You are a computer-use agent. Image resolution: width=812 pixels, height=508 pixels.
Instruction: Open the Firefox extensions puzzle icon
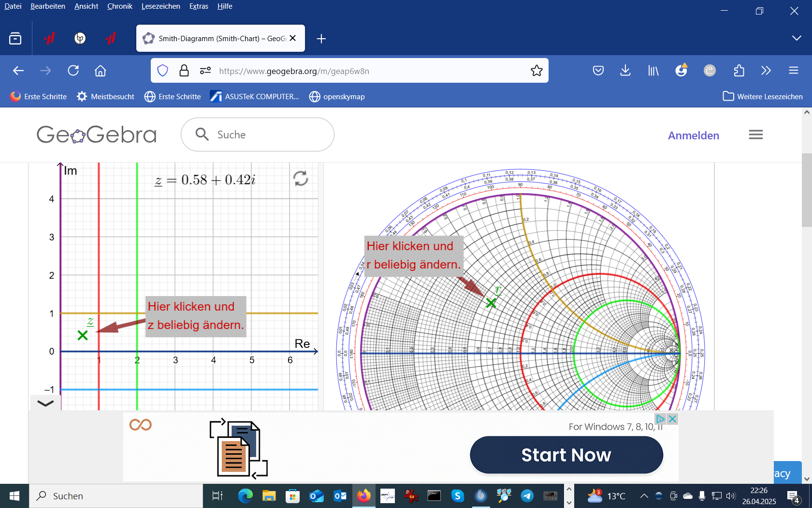point(739,71)
